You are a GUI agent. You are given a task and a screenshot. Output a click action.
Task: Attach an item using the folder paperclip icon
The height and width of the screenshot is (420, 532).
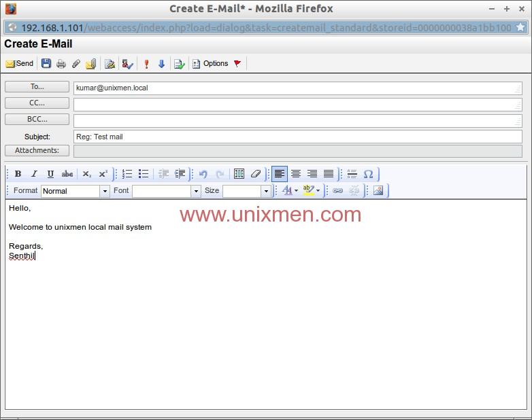[90, 63]
